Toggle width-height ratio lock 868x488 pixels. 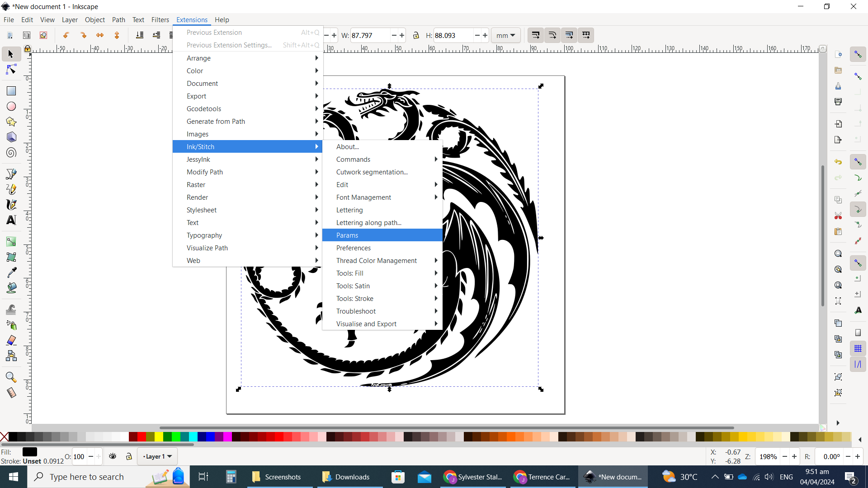[x=416, y=35]
